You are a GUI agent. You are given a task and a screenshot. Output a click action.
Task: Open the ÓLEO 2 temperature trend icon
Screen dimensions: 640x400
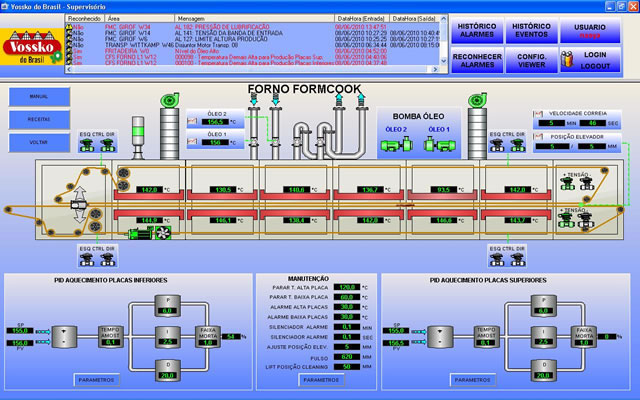(x=192, y=121)
